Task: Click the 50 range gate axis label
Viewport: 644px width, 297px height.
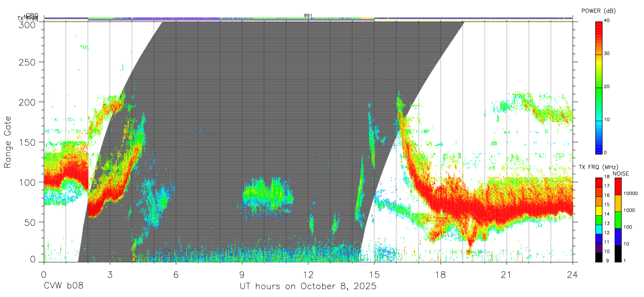Action: (30, 222)
